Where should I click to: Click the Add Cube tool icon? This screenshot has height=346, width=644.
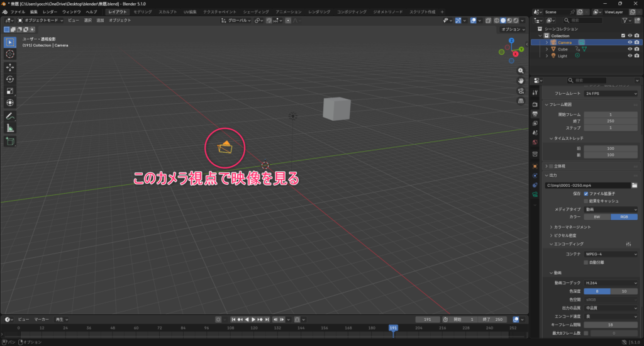point(10,142)
